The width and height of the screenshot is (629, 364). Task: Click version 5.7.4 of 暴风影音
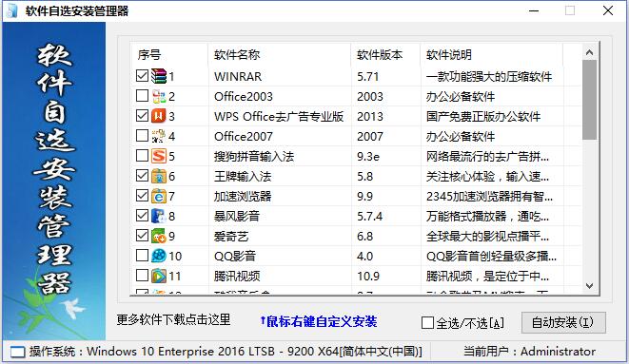click(x=370, y=217)
